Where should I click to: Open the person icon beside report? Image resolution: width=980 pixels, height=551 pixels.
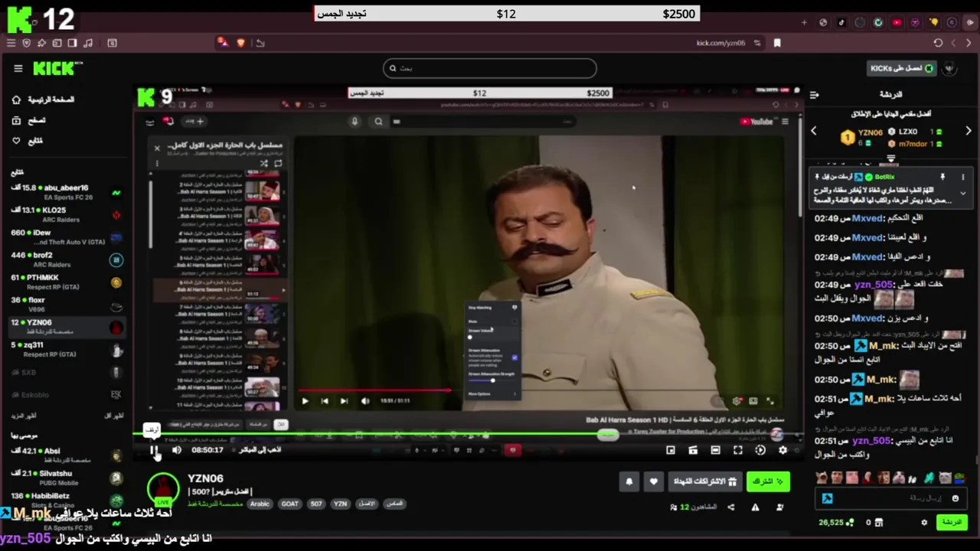point(780,507)
